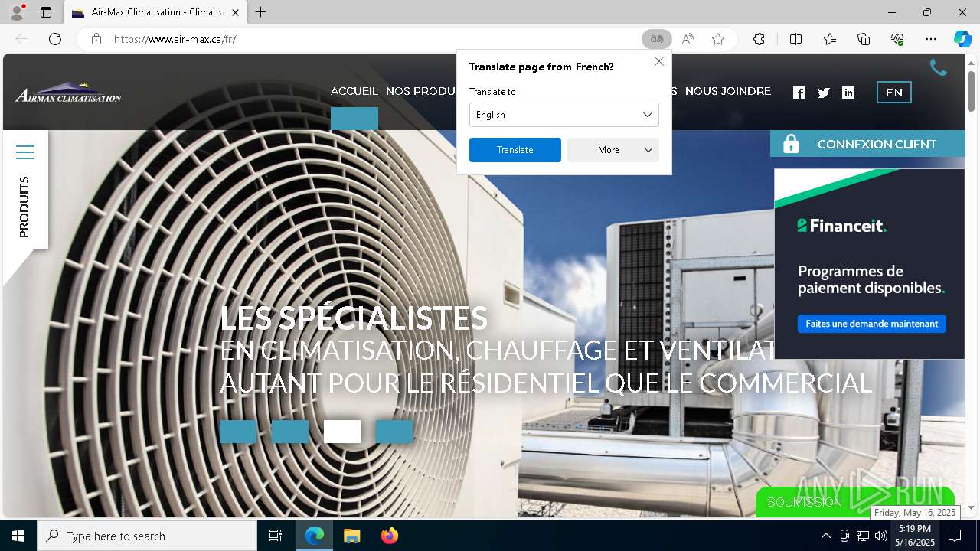
Task: Open File Explorer from taskbar
Action: pyautogui.click(x=351, y=536)
